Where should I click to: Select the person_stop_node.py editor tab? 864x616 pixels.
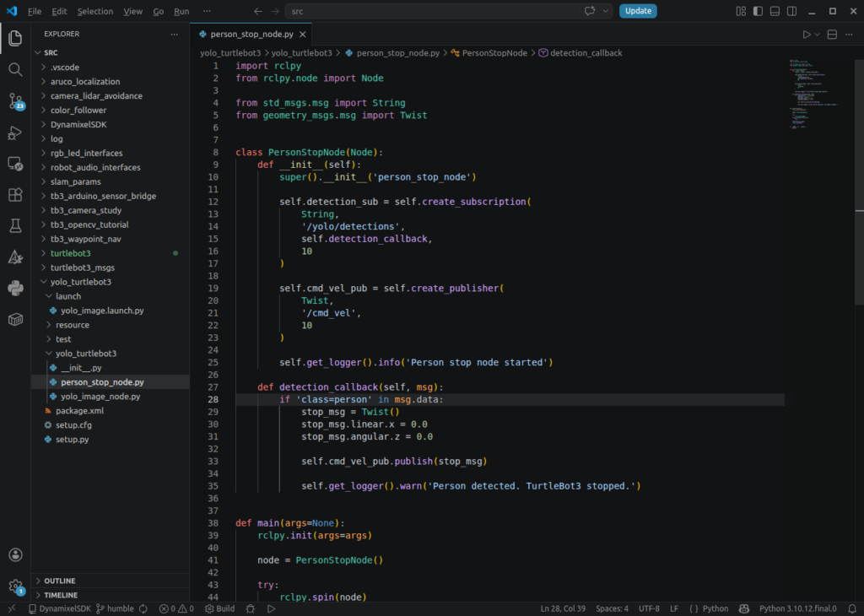(251, 34)
